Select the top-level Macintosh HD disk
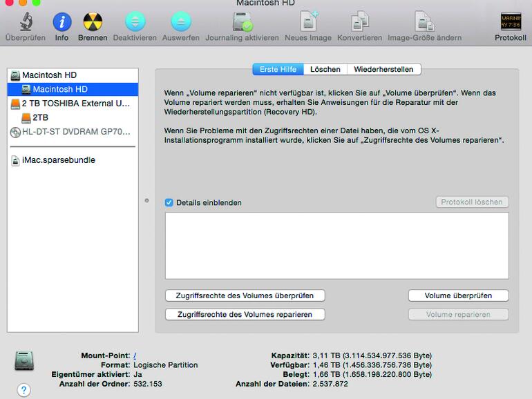 73,75
